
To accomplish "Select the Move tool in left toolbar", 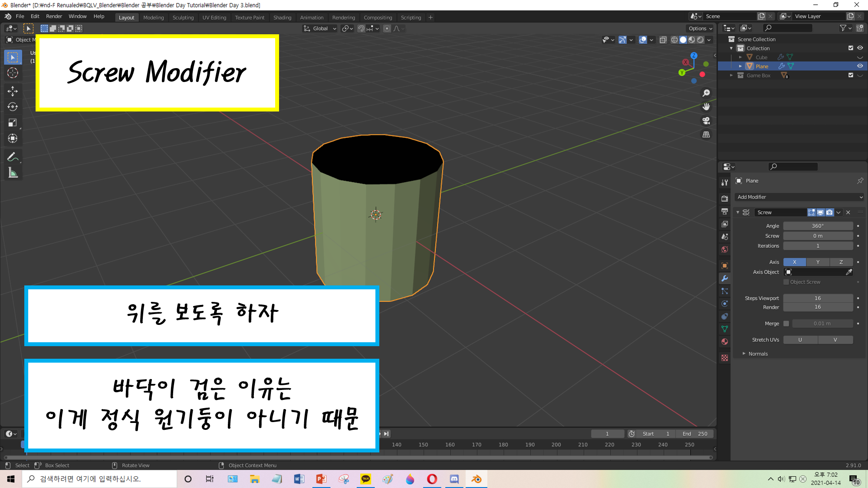I will tap(13, 91).
